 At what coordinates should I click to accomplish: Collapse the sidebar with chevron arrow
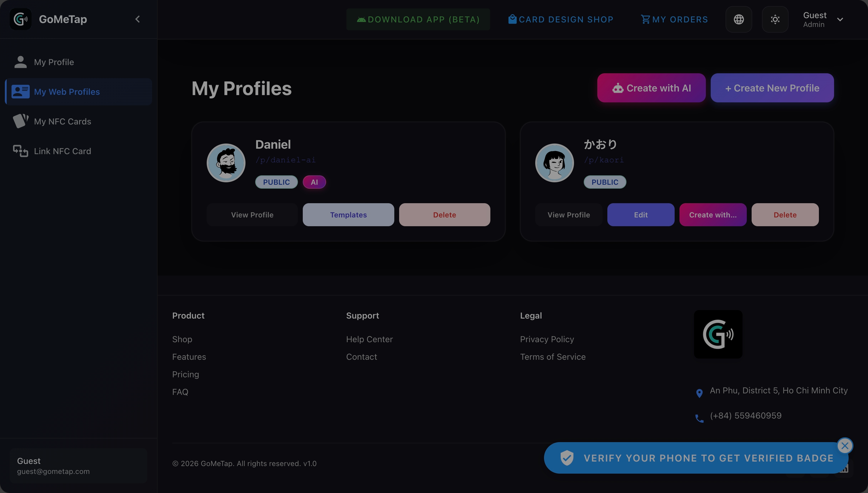(138, 19)
